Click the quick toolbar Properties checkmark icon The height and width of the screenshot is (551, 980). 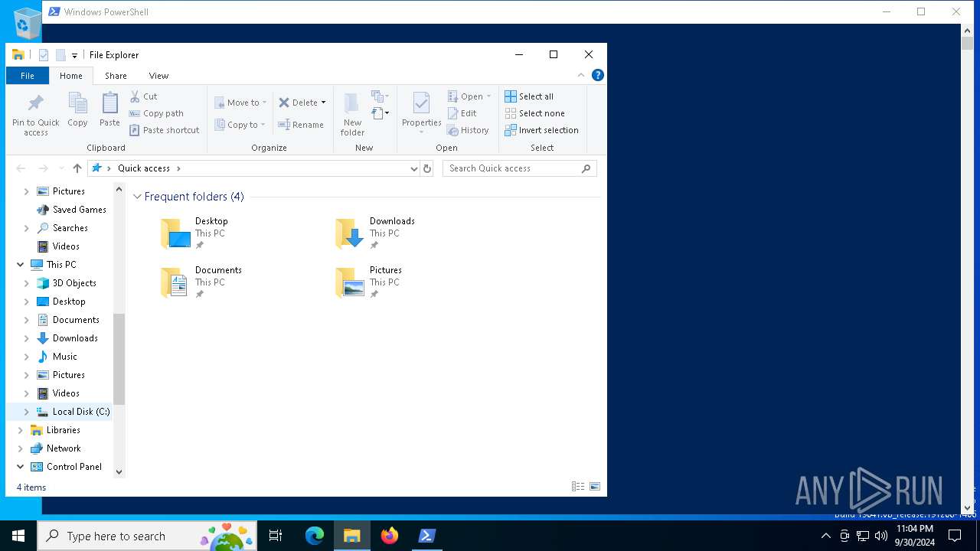coord(44,55)
